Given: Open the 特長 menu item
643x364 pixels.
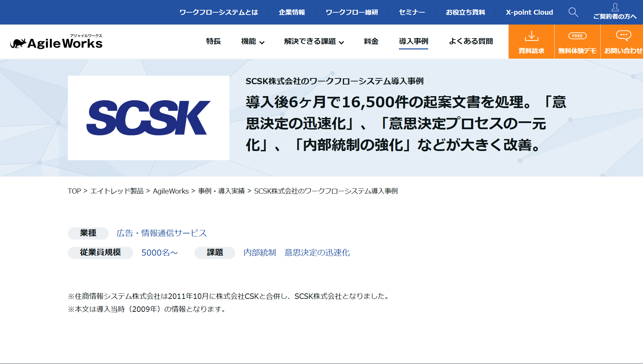Looking at the screenshot, I should coord(213,42).
